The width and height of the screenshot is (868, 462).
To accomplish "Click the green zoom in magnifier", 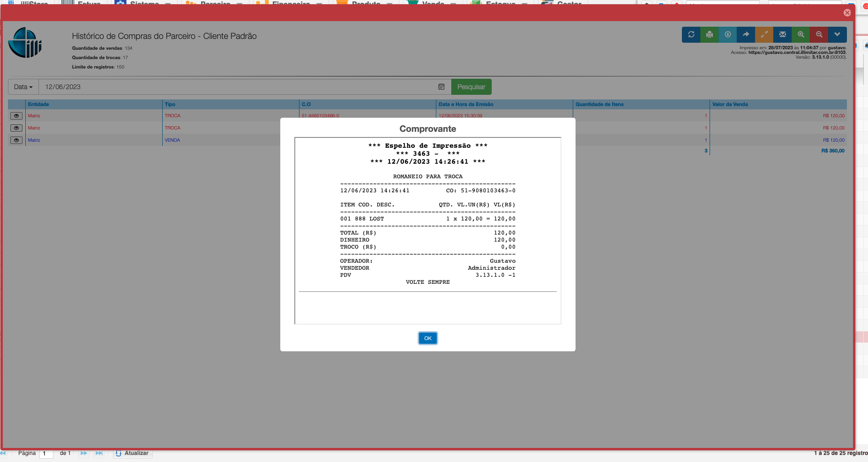I will tap(801, 34).
